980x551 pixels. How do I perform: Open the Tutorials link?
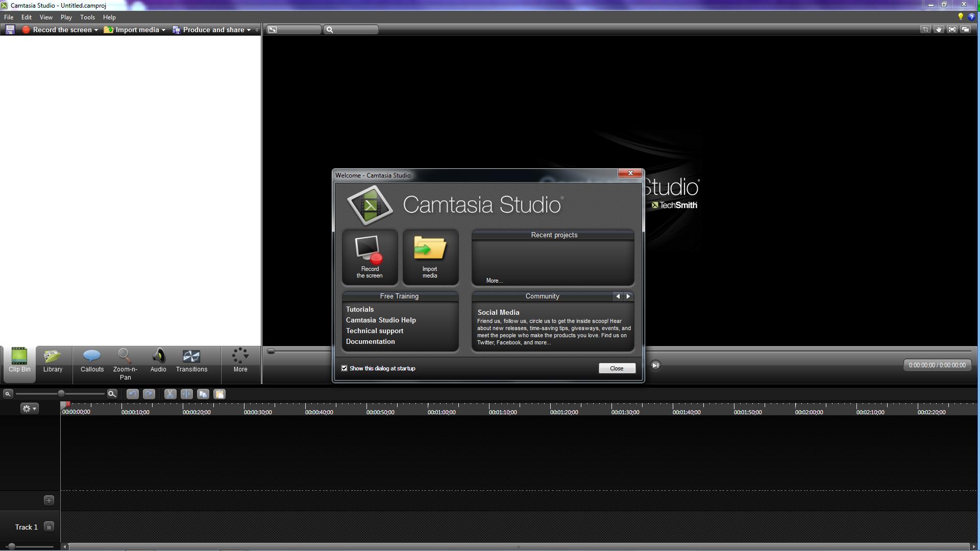tap(360, 309)
